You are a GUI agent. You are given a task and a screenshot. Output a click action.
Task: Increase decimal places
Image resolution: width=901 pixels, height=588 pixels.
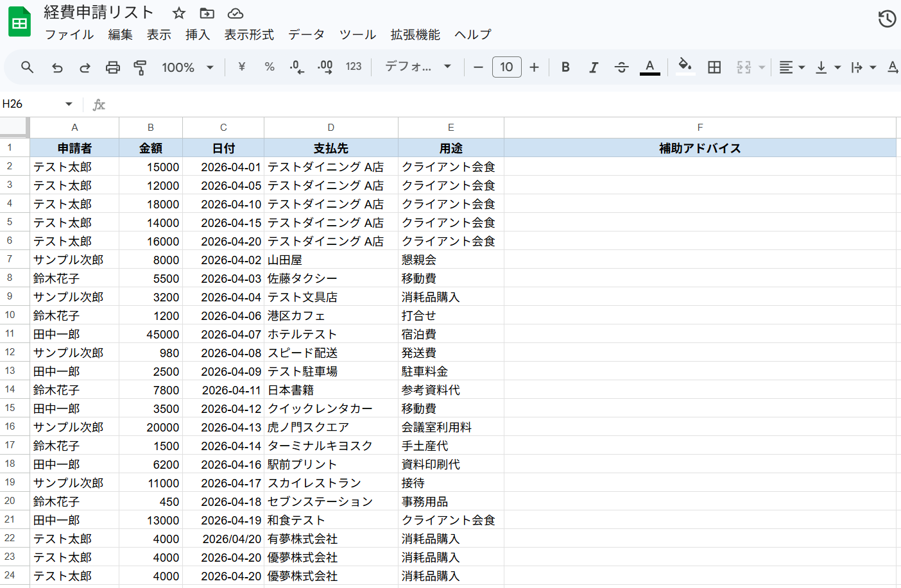tap(325, 67)
